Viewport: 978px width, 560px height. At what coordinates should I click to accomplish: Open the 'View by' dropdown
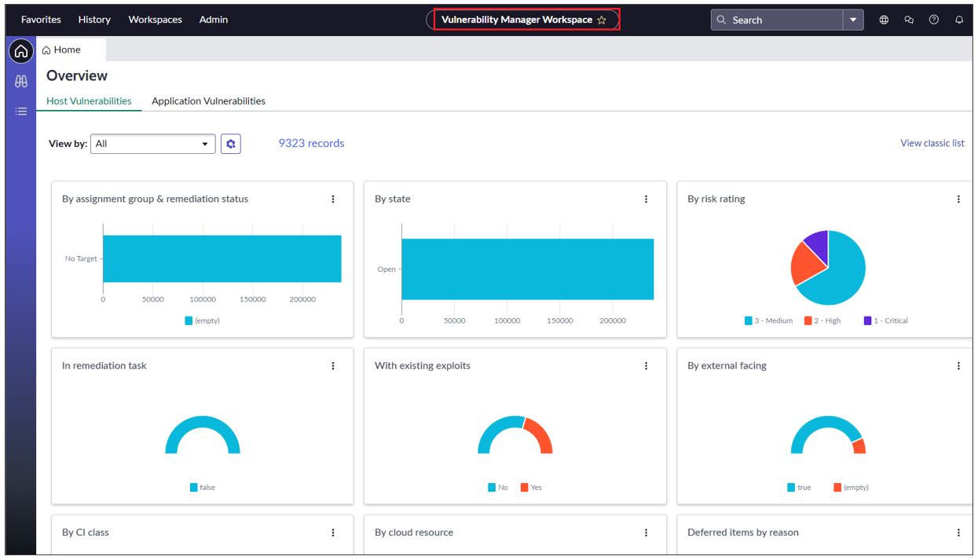152,144
